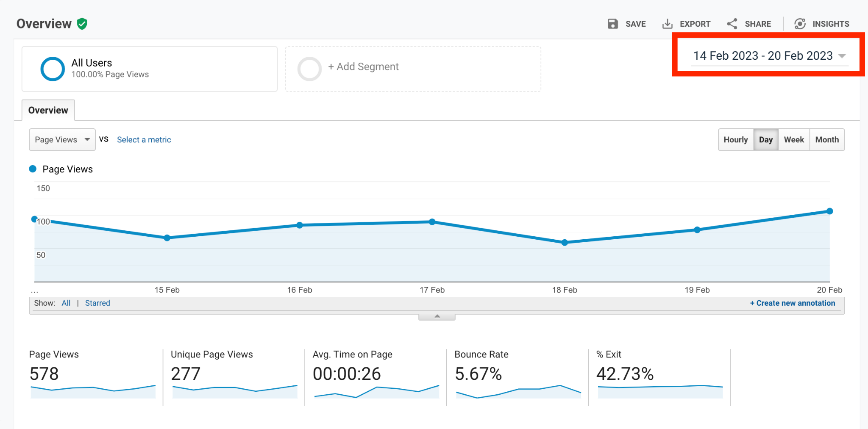This screenshot has height=429, width=868.
Task: Select the Week view toggle
Action: click(794, 140)
